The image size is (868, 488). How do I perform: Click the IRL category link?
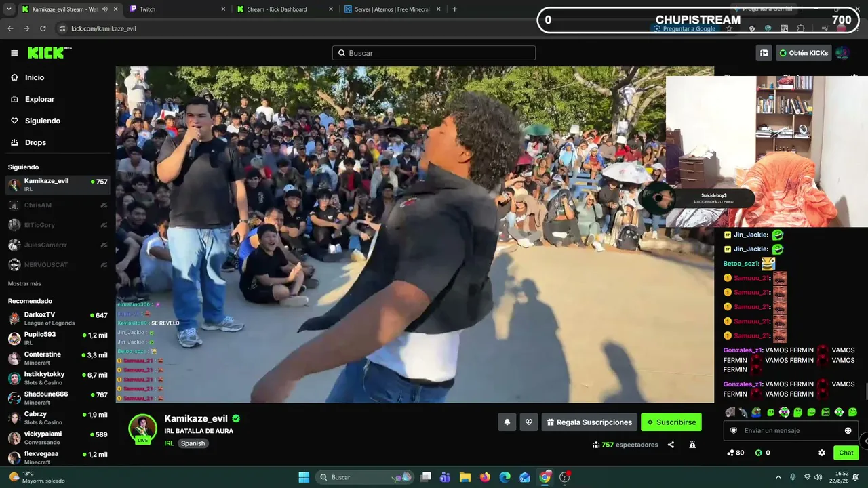pos(169,443)
